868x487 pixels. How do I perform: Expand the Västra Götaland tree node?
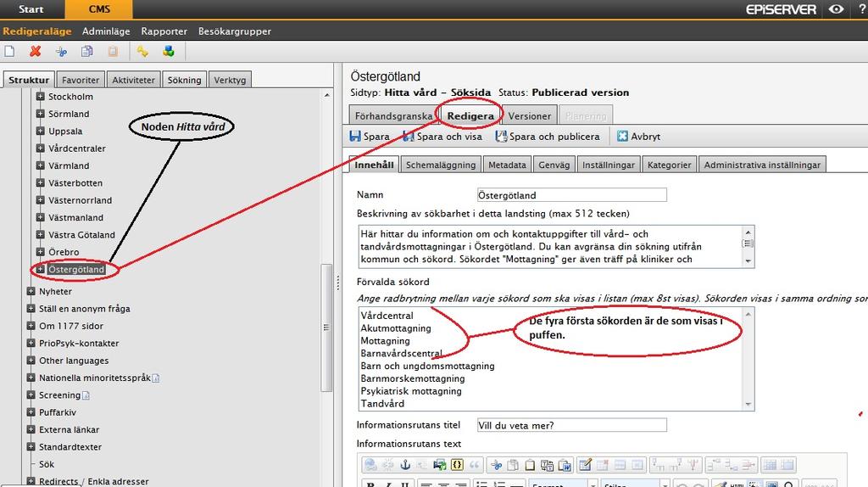(x=40, y=234)
